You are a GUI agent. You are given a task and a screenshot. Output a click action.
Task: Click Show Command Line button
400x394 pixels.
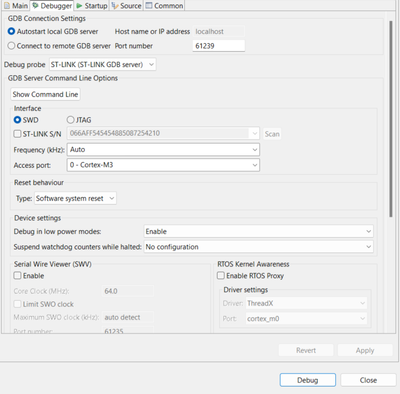tap(45, 94)
